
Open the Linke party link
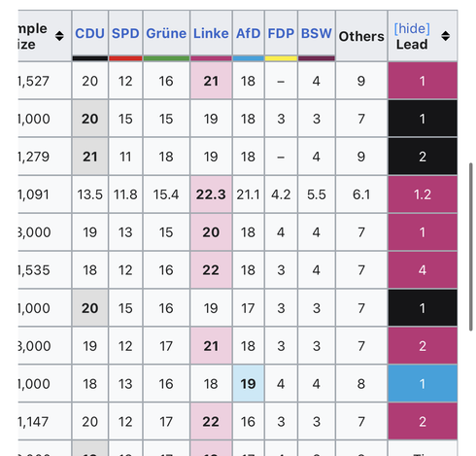pos(211,33)
